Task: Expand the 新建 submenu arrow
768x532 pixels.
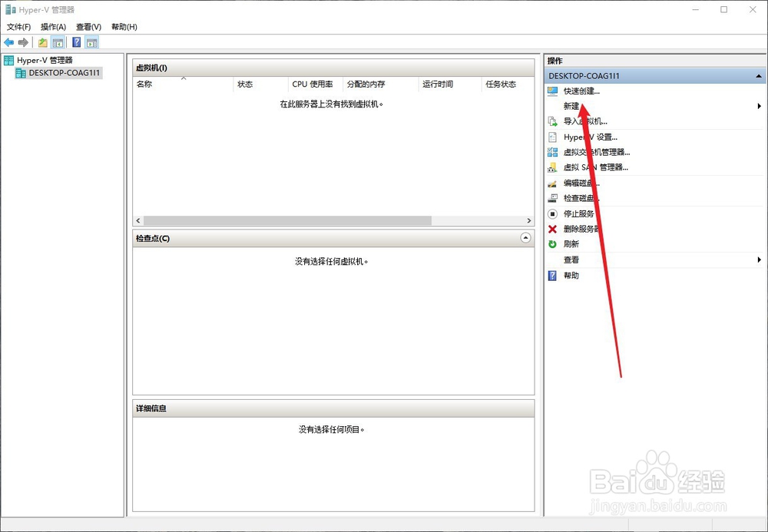Action: [760, 106]
